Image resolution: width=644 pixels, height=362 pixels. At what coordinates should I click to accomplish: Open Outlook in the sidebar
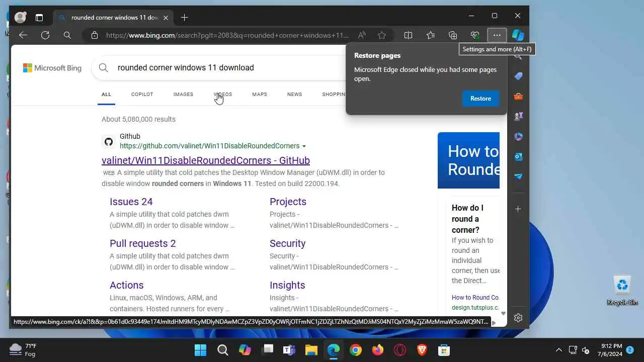518,156
